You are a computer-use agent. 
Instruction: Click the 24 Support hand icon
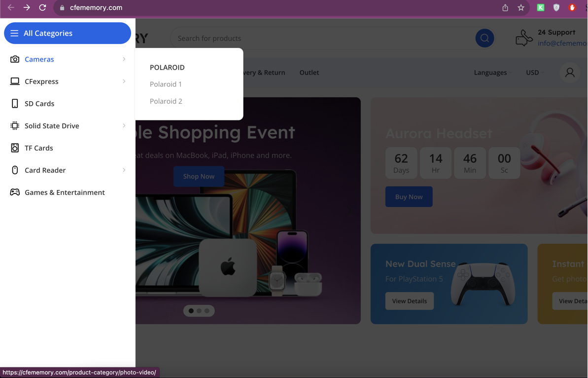tap(524, 38)
